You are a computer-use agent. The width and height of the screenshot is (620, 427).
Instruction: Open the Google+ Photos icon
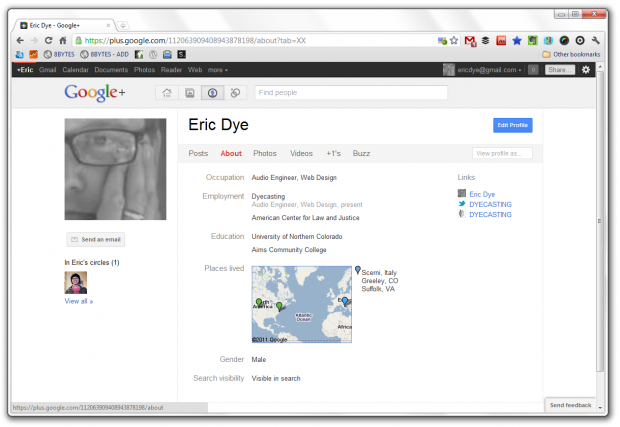click(190, 93)
